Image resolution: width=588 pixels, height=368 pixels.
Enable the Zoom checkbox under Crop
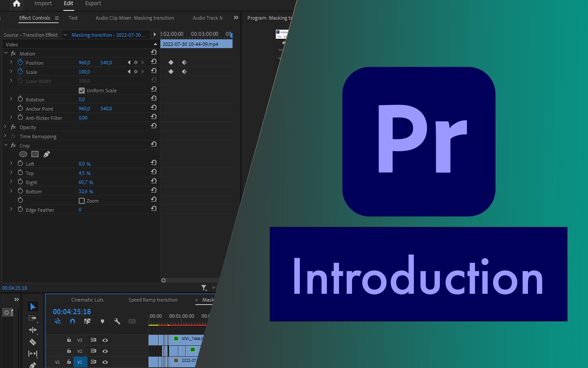pyautogui.click(x=81, y=201)
